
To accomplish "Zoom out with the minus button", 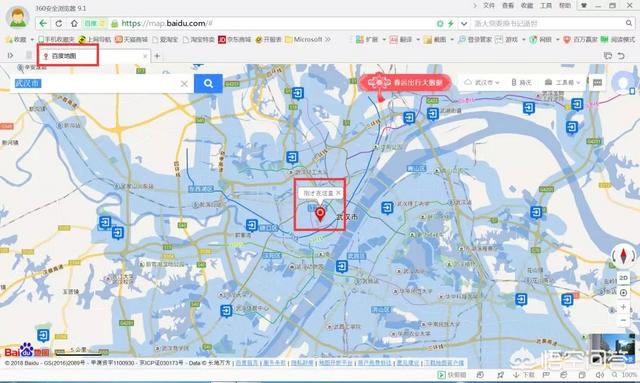I will pyautogui.click(x=623, y=321).
